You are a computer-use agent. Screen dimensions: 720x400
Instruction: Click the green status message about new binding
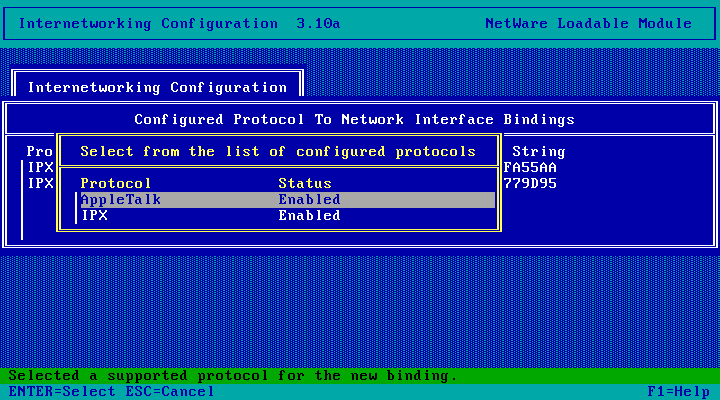pyautogui.click(x=233, y=376)
